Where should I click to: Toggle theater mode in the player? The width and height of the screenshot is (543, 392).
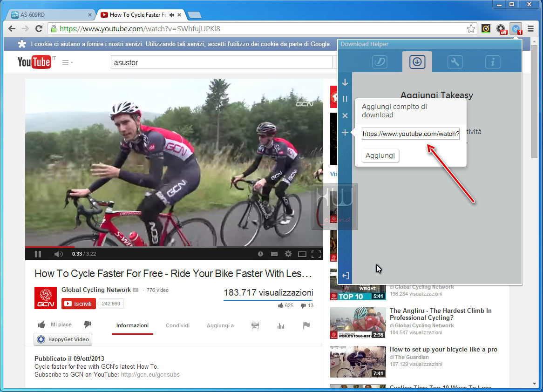pos(302,254)
